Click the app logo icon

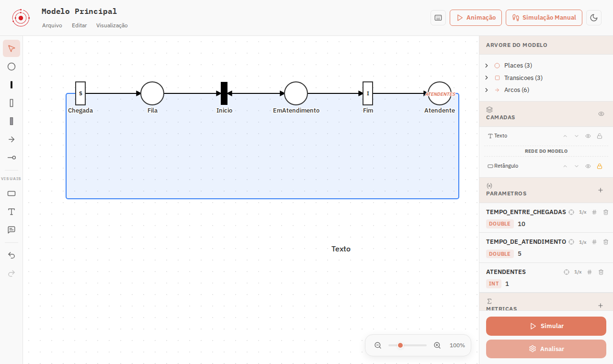[21, 18]
